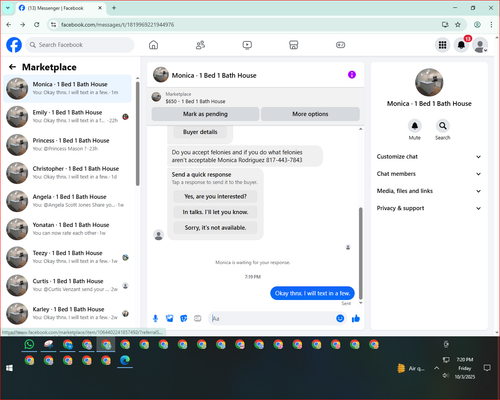Open Chrome menu three dots
The width and height of the screenshot is (500, 400).
pos(491,24)
